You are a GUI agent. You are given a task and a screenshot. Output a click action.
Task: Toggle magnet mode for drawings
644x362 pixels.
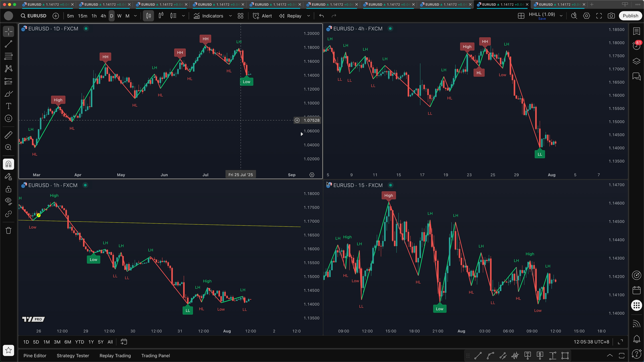point(9,164)
